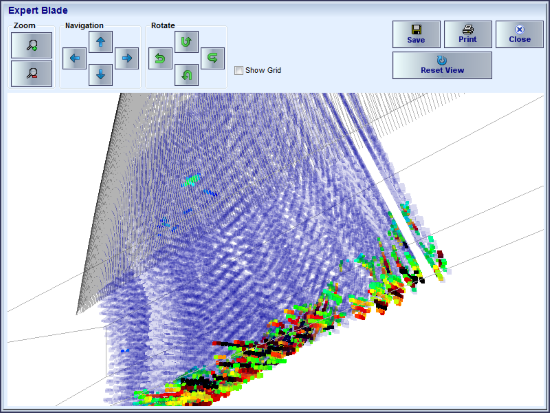550x413 pixels.
Task: Zoom out with the magnifier minus button
Action: point(32,73)
